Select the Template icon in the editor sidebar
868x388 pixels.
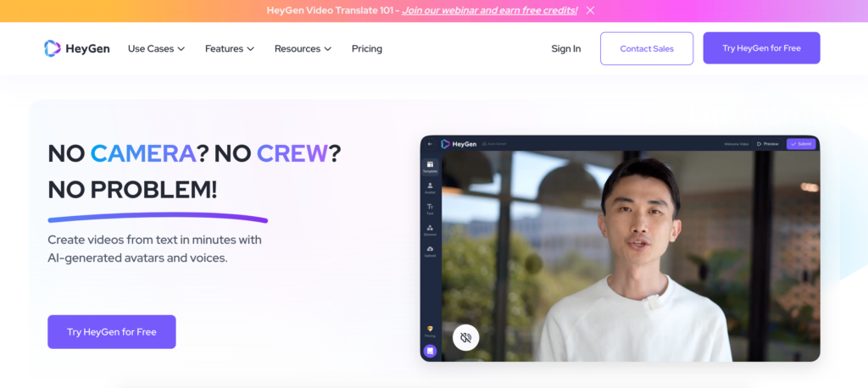(430, 167)
